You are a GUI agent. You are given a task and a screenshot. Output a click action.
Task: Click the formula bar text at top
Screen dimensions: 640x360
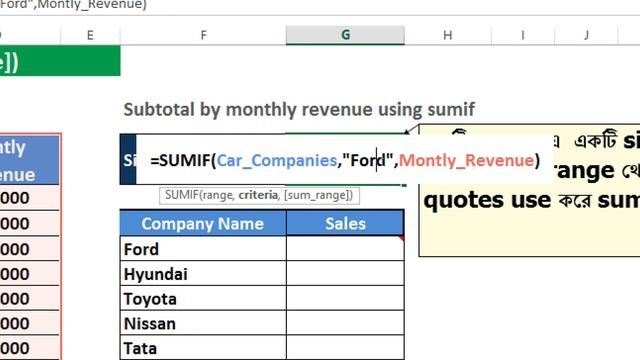pyautogui.click(x=73, y=5)
